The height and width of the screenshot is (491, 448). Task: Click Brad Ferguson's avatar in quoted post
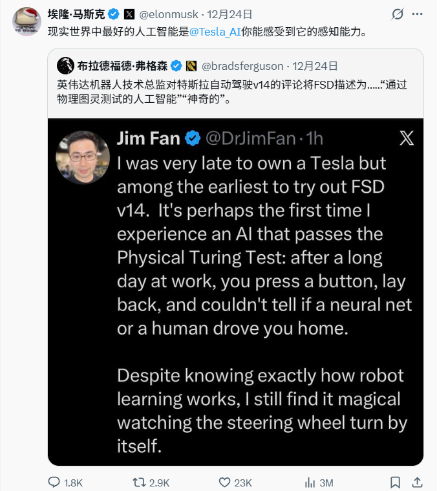click(x=65, y=65)
